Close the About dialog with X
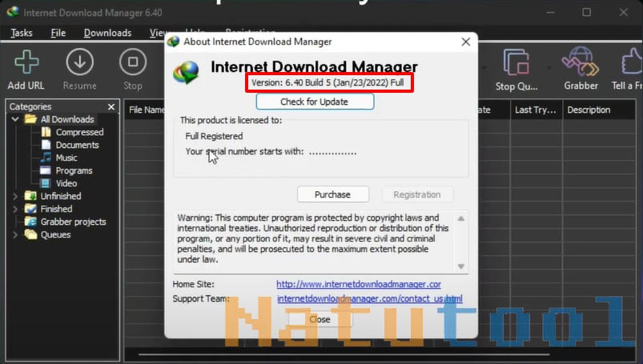Image resolution: width=643 pixels, height=364 pixels. (x=465, y=42)
